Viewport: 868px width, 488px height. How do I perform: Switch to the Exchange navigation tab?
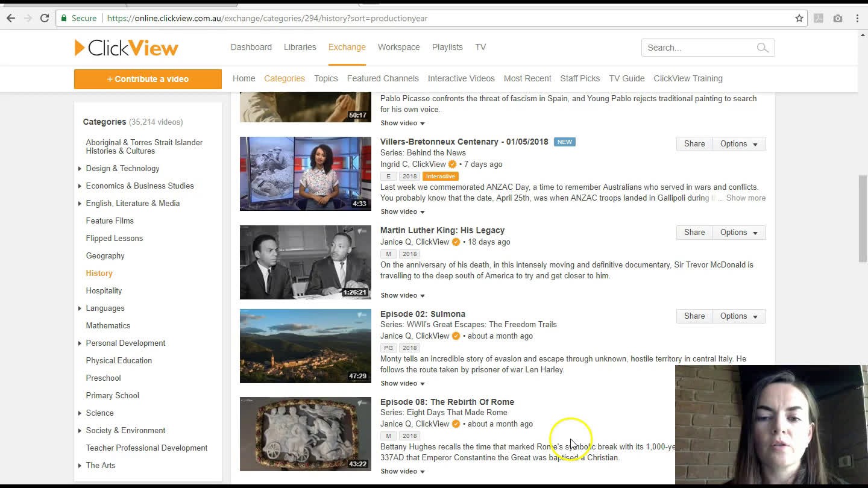pos(347,47)
